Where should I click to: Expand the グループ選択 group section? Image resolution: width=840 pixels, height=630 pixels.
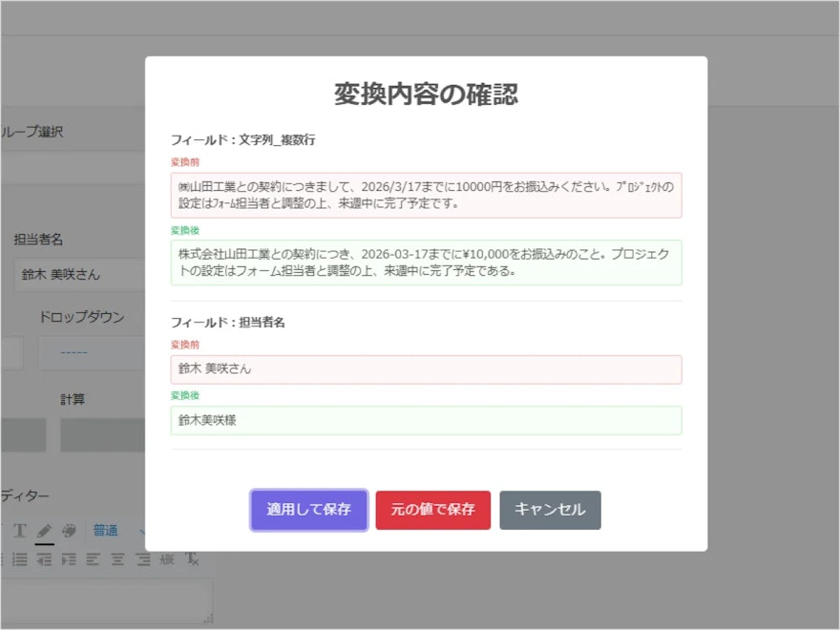tap(33, 132)
